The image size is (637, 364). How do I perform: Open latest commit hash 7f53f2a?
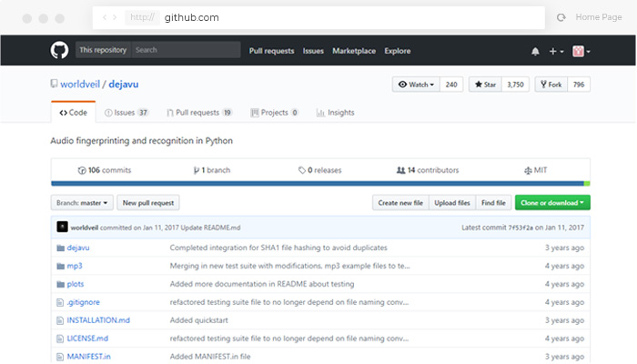click(521, 227)
